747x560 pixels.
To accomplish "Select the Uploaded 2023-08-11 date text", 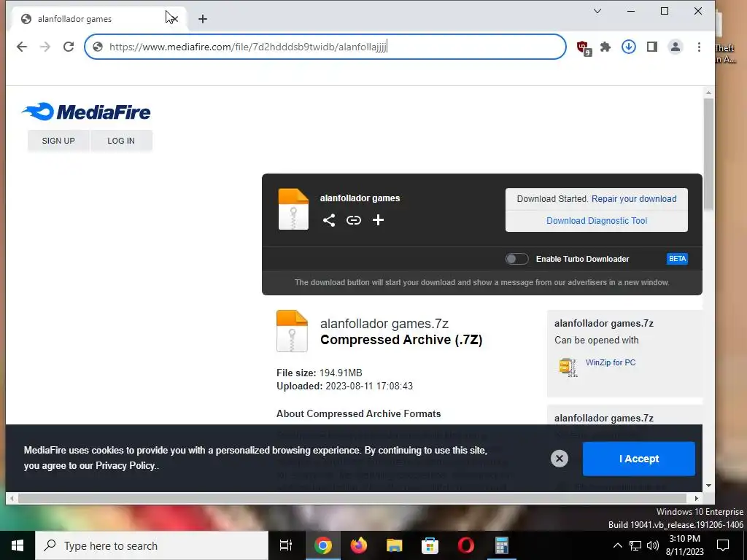I will 344,386.
